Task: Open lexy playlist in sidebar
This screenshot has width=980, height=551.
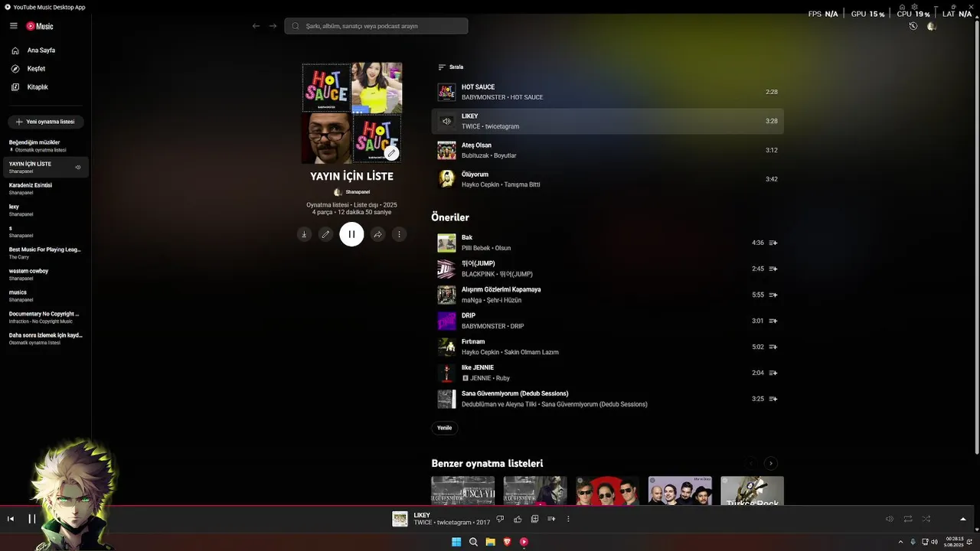Action: [x=44, y=210]
